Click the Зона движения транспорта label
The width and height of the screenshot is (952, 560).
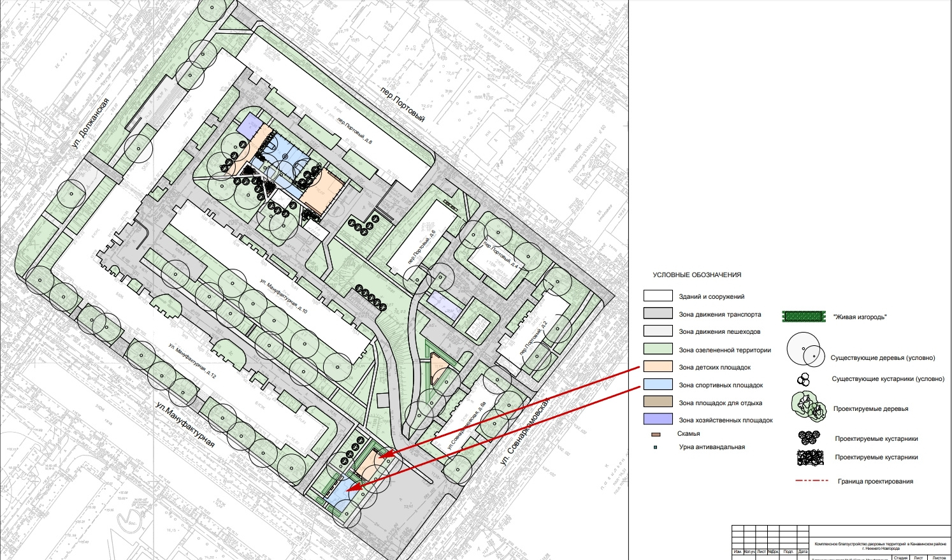719,315
